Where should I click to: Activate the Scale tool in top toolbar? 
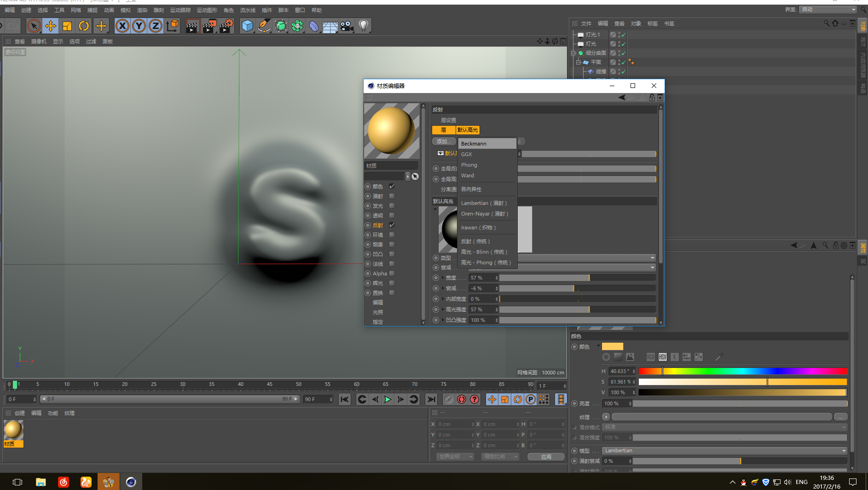[67, 26]
